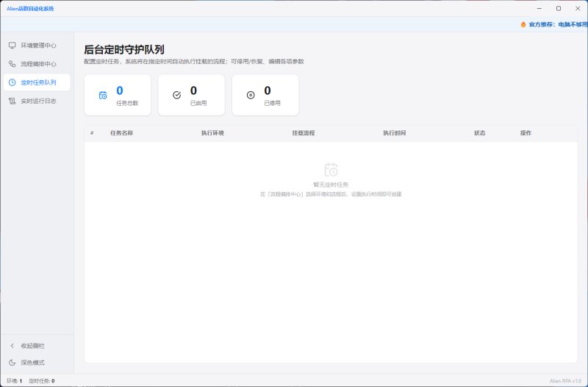The width and height of the screenshot is (588, 387).
Task: Close the application window
Action: pyautogui.click(x=578, y=8)
